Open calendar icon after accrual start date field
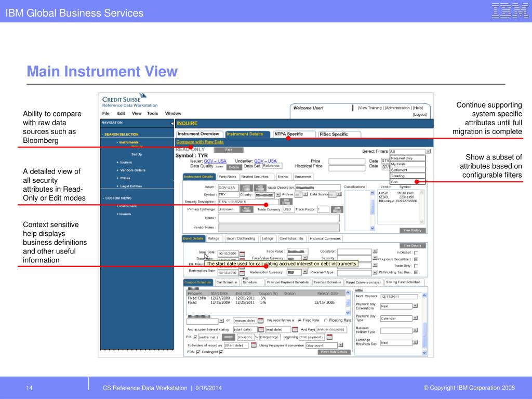This screenshot has height=399, width=532. [x=261, y=329]
